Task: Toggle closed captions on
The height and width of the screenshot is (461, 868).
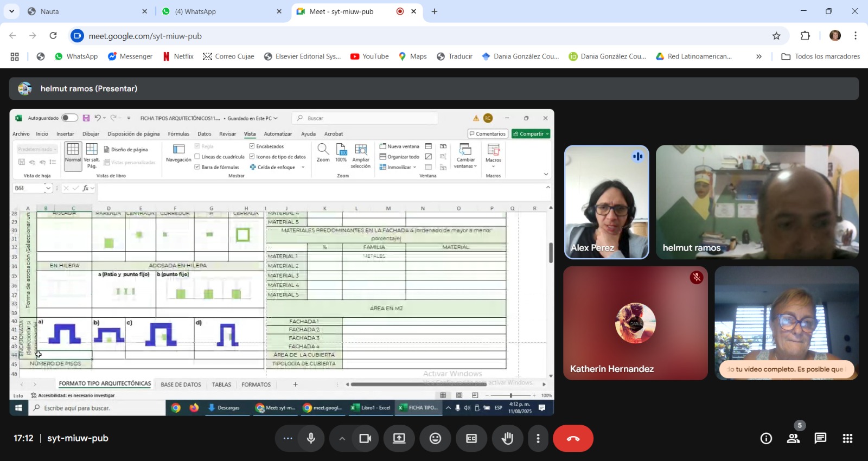Action: [x=471, y=439]
